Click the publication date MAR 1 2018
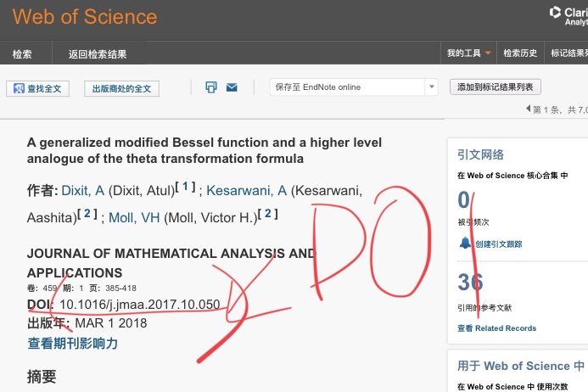588x392 pixels. coord(111,323)
